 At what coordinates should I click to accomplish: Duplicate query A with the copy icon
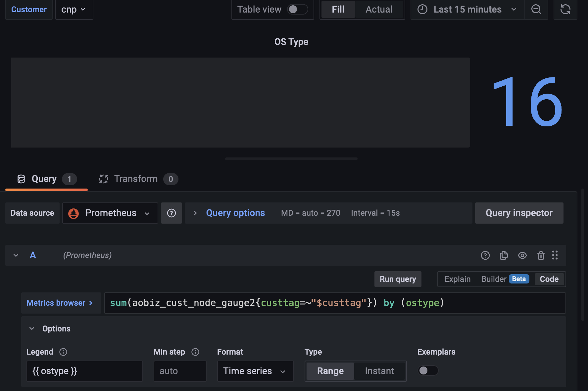(x=504, y=255)
